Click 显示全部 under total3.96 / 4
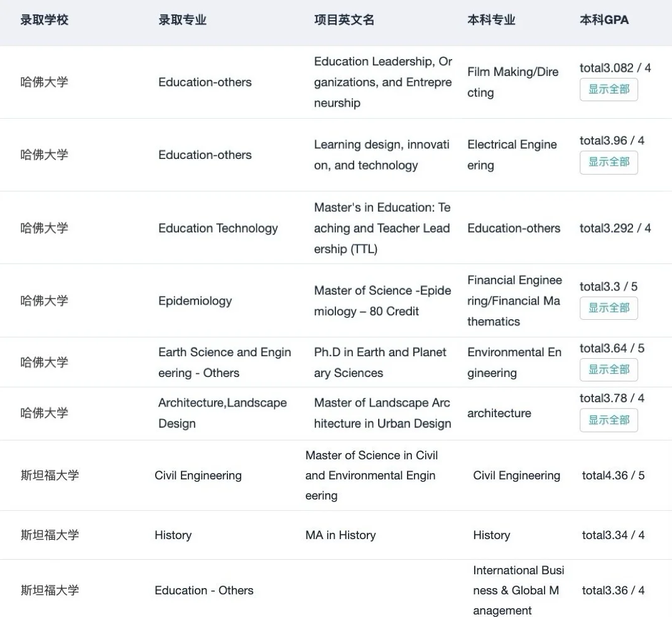 pos(609,163)
